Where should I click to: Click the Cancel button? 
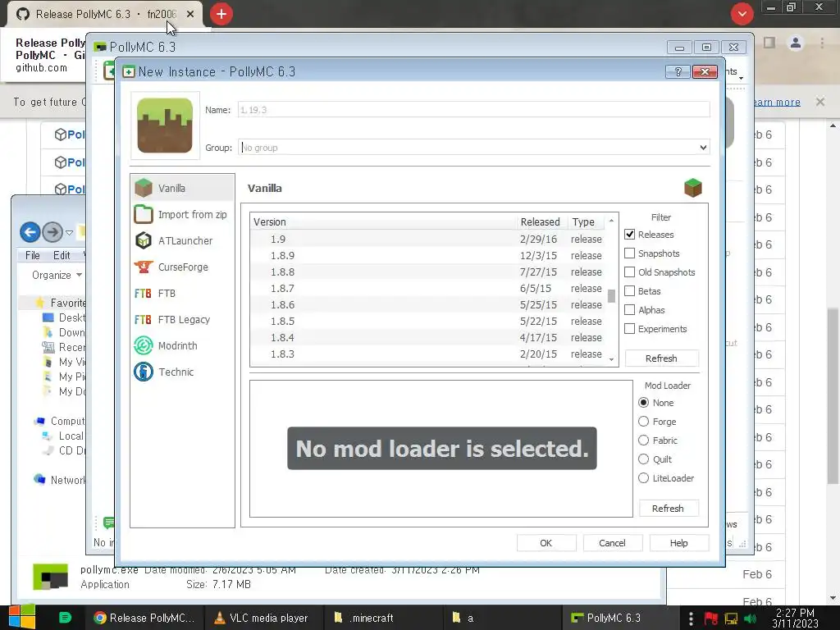[612, 543]
